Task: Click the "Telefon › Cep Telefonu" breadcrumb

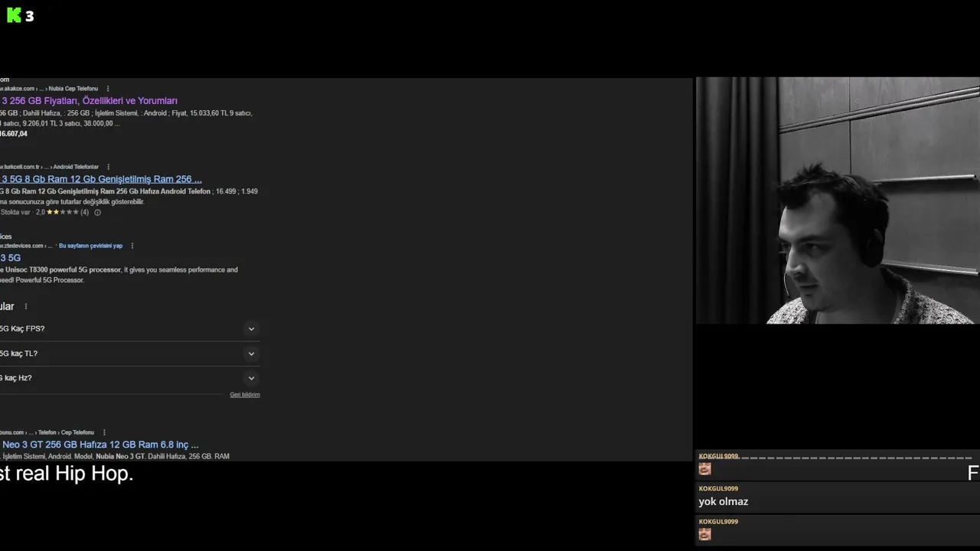Action: click(66, 432)
